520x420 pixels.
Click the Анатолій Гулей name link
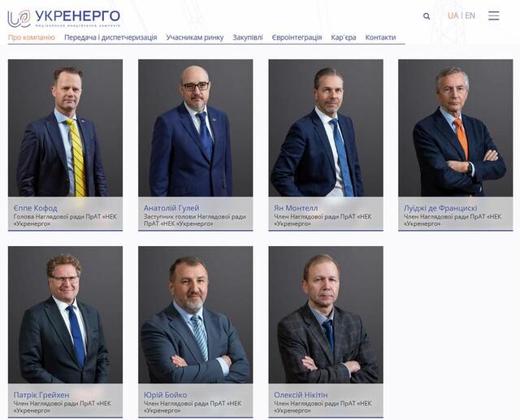(171, 208)
